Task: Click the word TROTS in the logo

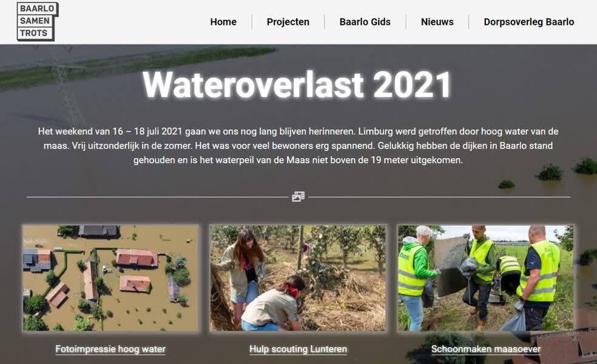Action: (33, 33)
